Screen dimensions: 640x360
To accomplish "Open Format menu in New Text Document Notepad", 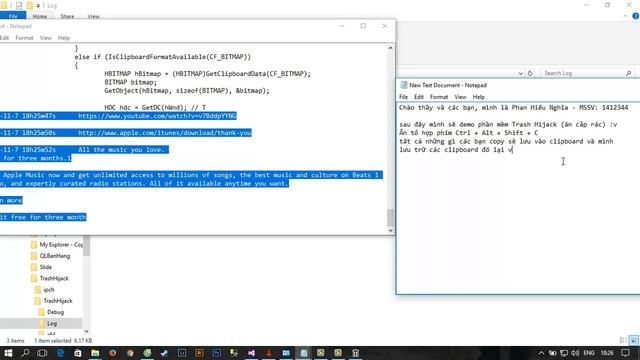I will point(439,97).
